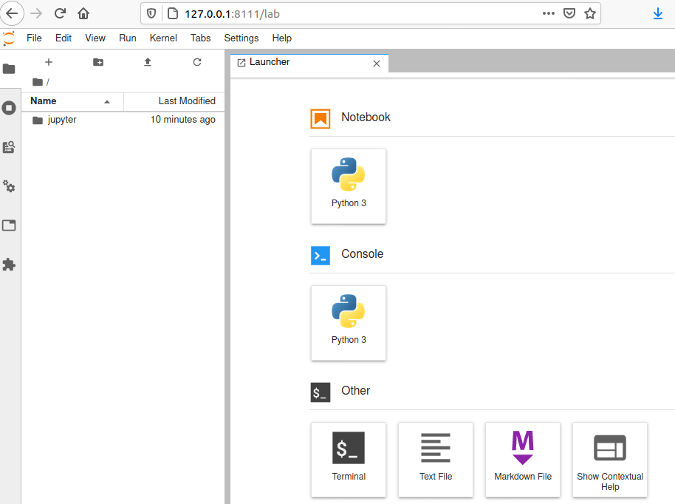Viewport: 675px width, 504px height.
Task: Refresh the file list
Action: pos(197,62)
